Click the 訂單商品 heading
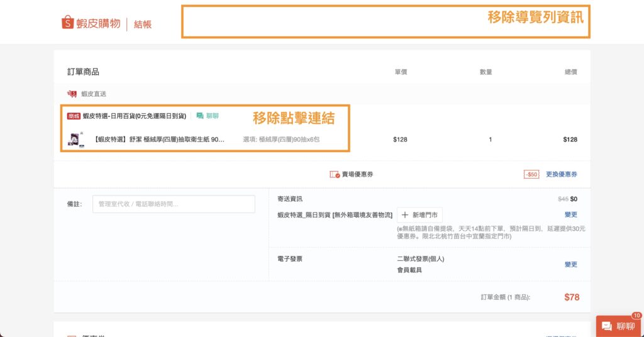 [x=83, y=72]
